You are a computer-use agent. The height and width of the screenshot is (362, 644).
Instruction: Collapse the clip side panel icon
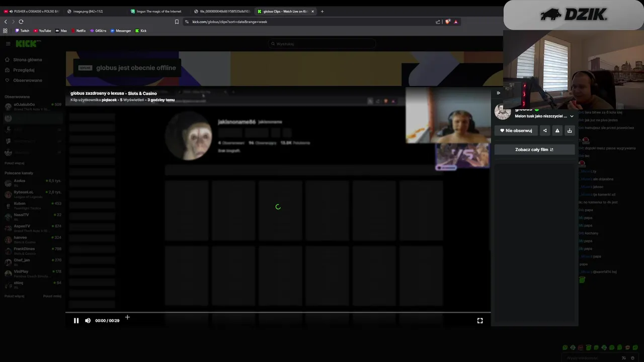pos(499,93)
